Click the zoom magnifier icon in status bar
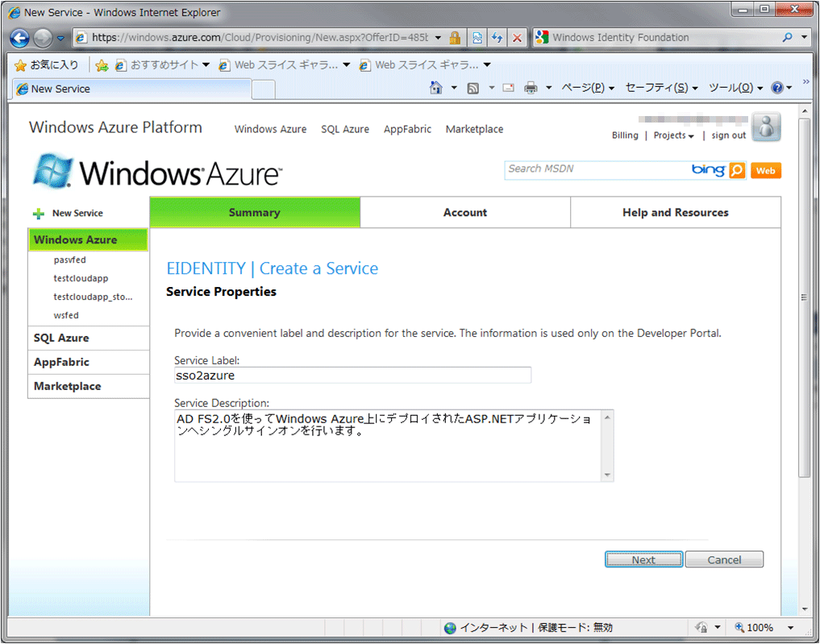This screenshot has height=644, width=820. [x=739, y=627]
